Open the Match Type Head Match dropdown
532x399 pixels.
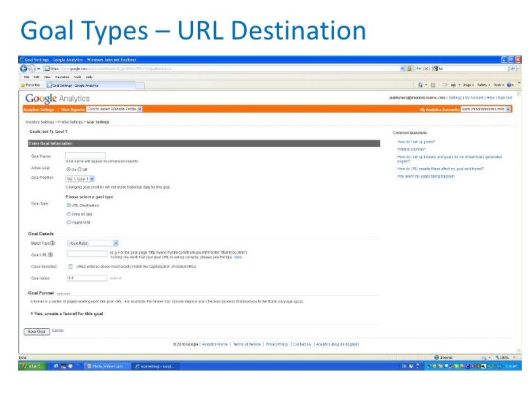tap(93, 243)
